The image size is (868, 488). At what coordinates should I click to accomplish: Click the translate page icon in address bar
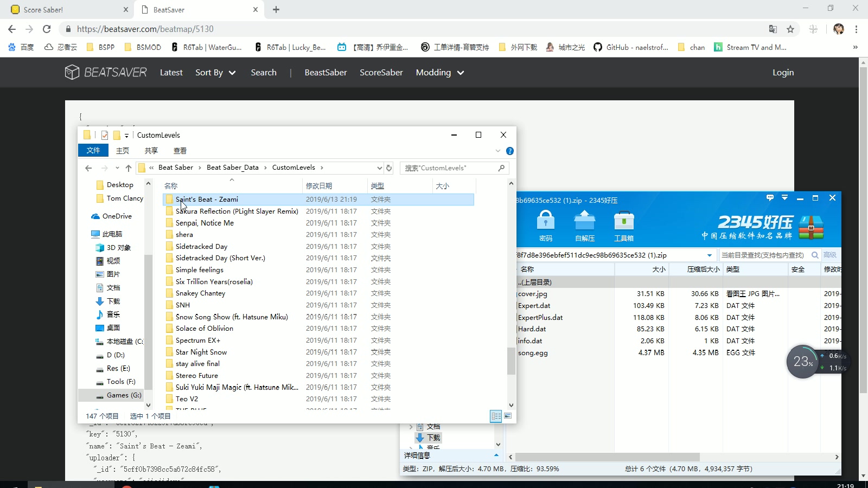tap(773, 29)
